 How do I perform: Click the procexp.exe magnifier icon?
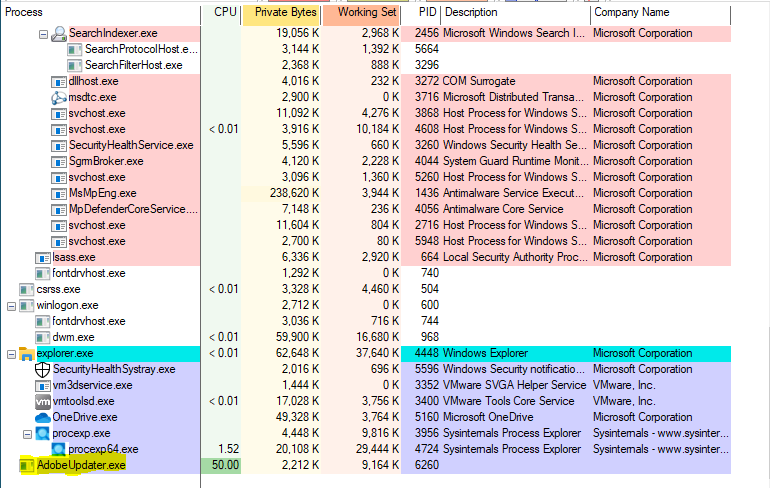43,434
